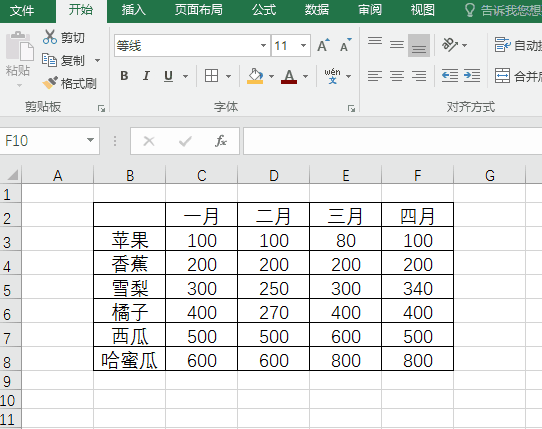
Task: Open the clipboard (剪贴板) dialog launcher
Action: [101, 109]
